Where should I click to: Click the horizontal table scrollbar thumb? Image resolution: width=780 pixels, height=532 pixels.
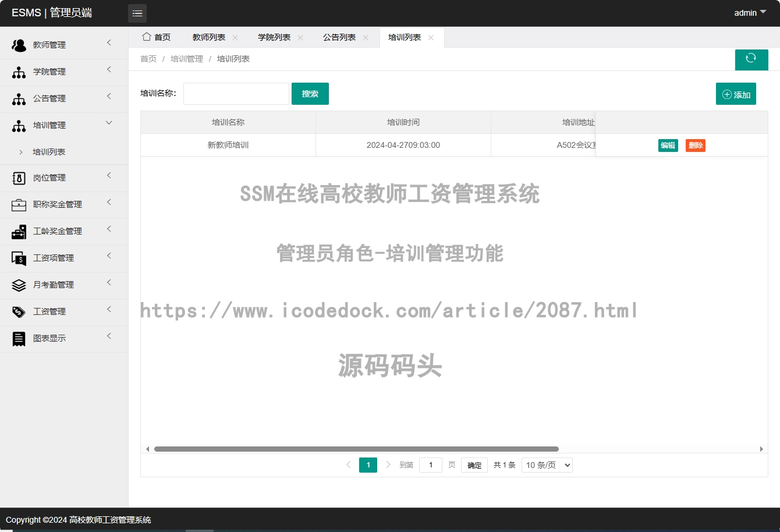click(x=356, y=449)
